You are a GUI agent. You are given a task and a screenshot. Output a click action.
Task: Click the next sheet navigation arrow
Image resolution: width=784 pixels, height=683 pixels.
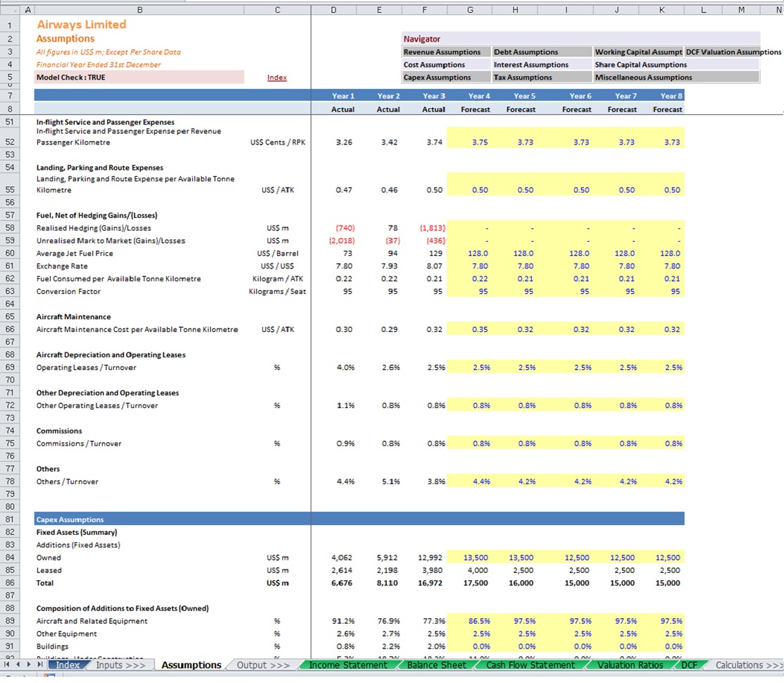pos(28,665)
